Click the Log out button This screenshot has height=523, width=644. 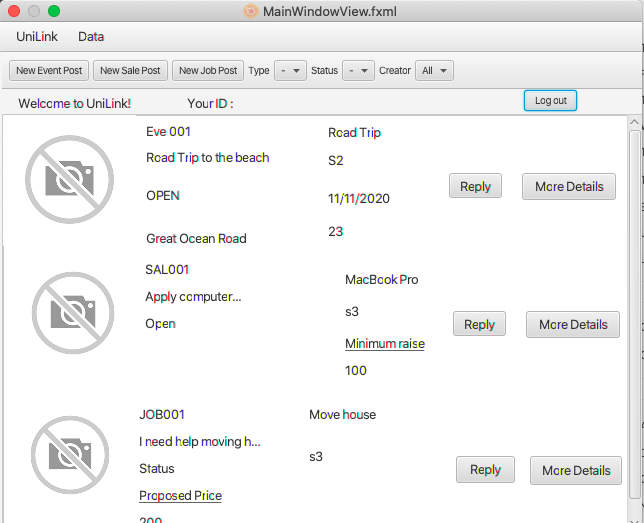[x=550, y=101]
